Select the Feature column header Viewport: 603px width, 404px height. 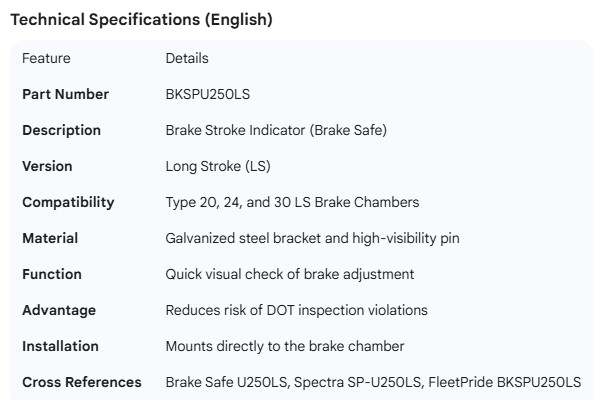(x=46, y=59)
